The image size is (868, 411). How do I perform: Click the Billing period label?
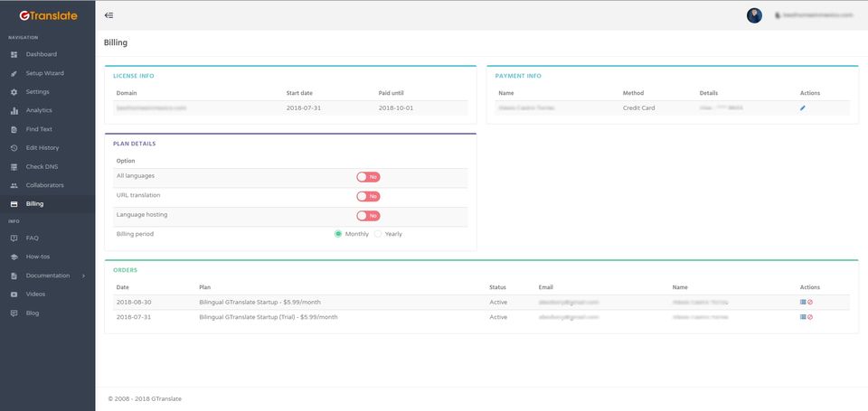point(135,234)
